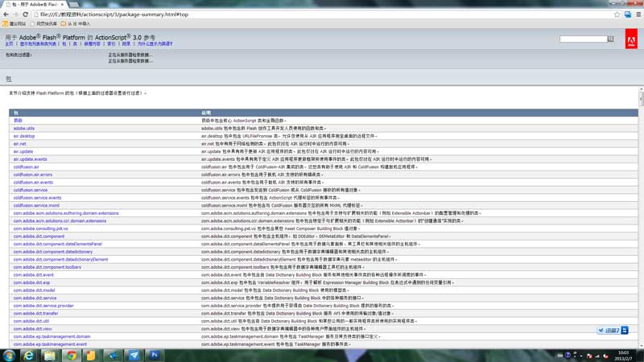Bookmark the page with the star icon
Screen dimensions: 644x362
617,14
